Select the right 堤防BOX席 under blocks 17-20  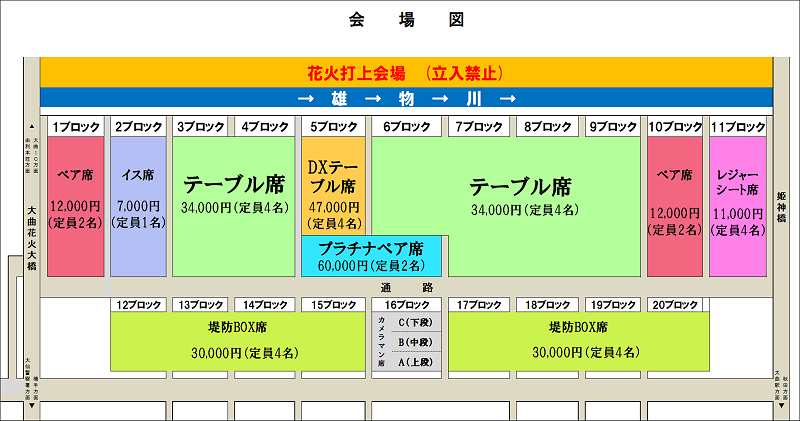click(579, 340)
